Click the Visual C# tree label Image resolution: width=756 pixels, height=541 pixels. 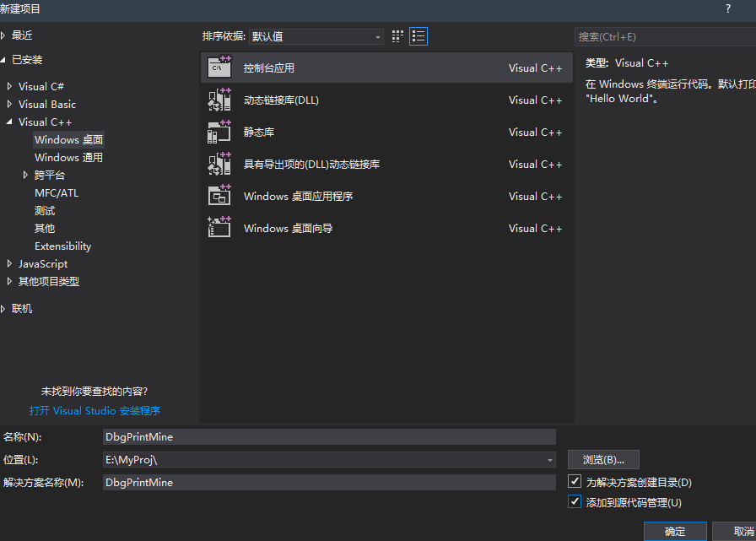point(41,86)
